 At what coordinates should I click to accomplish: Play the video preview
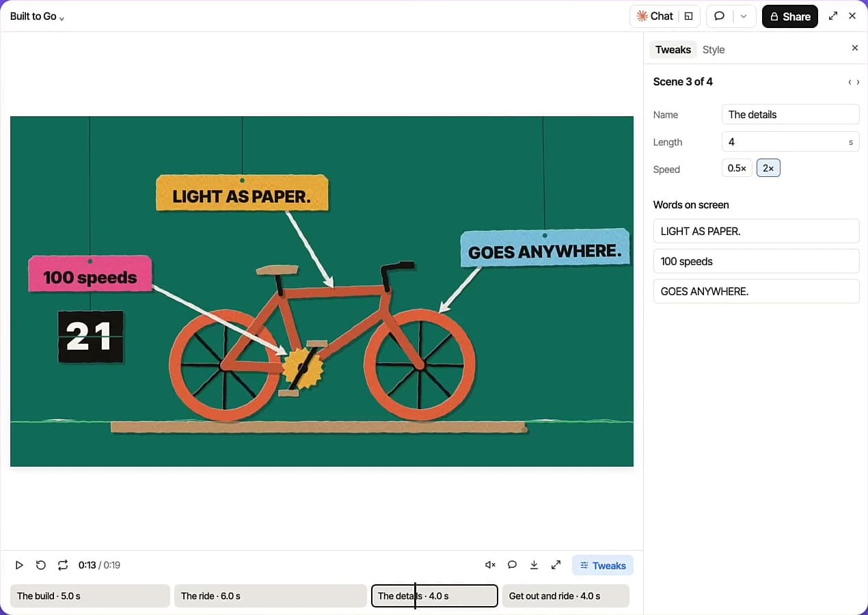point(19,565)
